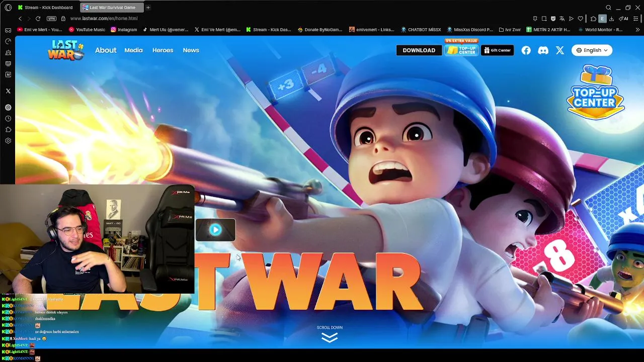The height and width of the screenshot is (362, 644).
Task: Open the News menu item
Action: click(x=191, y=50)
